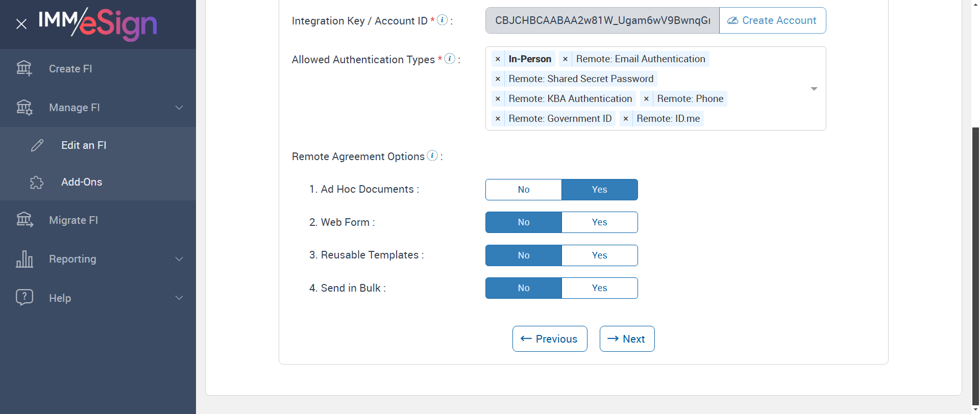Image resolution: width=980 pixels, height=414 pixels.
Task: Close the sidebar with the X icon
Action: [x=21, y=24]
